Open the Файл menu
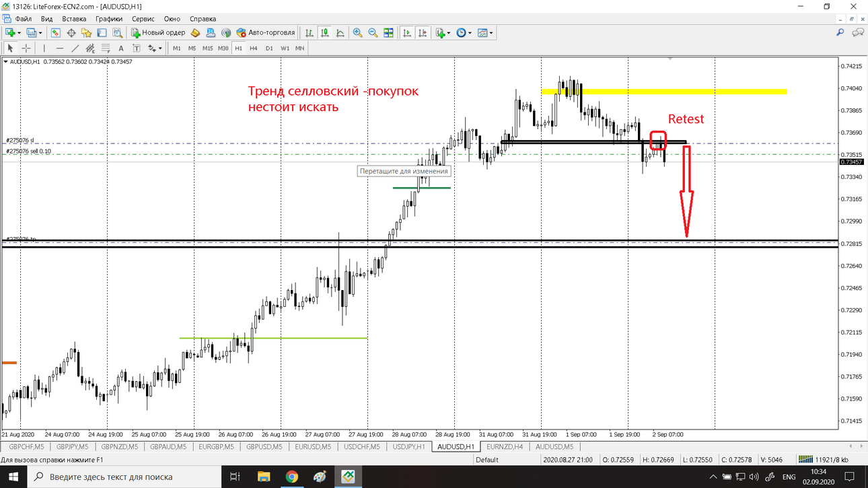Image resolution: width=868 pixels, height=488 pixels. click(x=23, y=19)
